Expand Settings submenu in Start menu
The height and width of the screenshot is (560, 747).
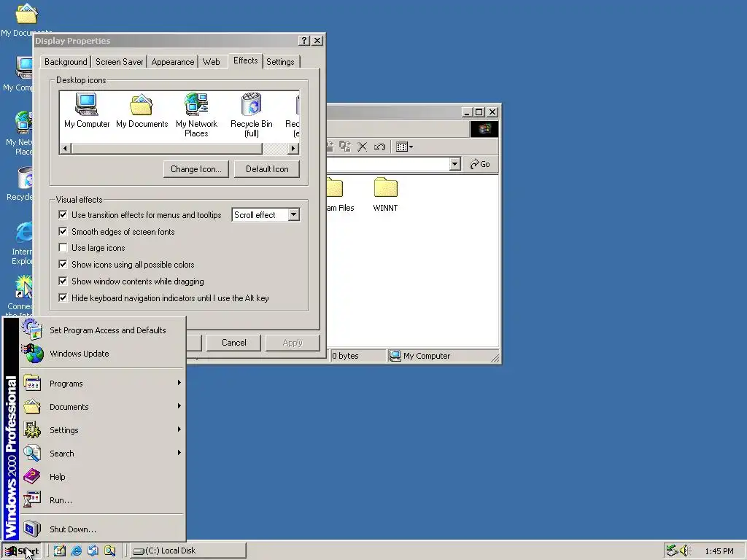[x=102, y=430]
